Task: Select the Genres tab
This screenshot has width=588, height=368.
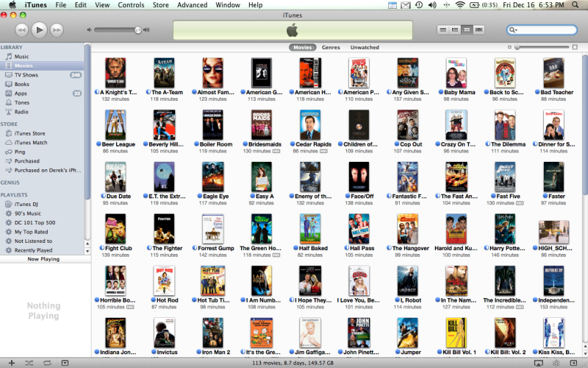Action: 331,47
